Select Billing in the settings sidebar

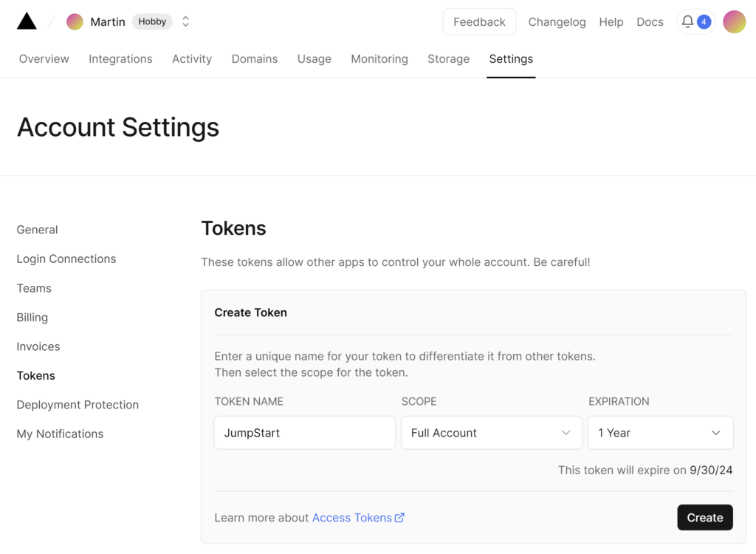pos(32,317)
